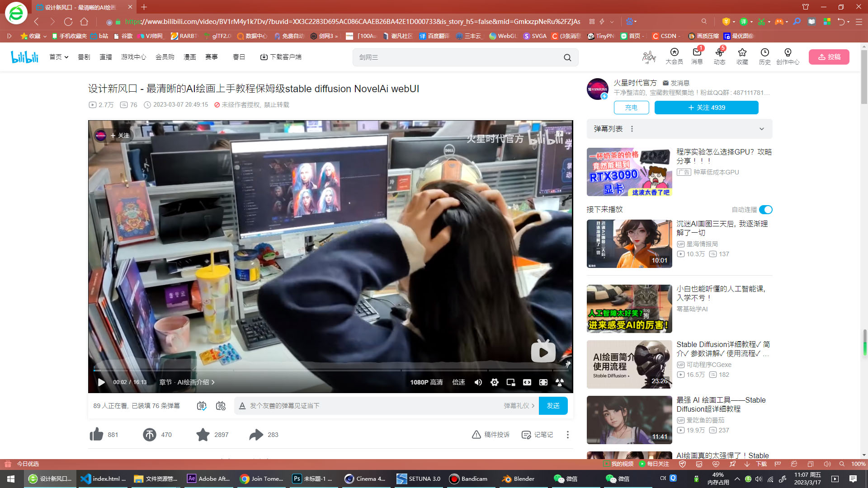868x488 pixels.
Task: Send danmaku with 发送 button
Action: point(553,406)
